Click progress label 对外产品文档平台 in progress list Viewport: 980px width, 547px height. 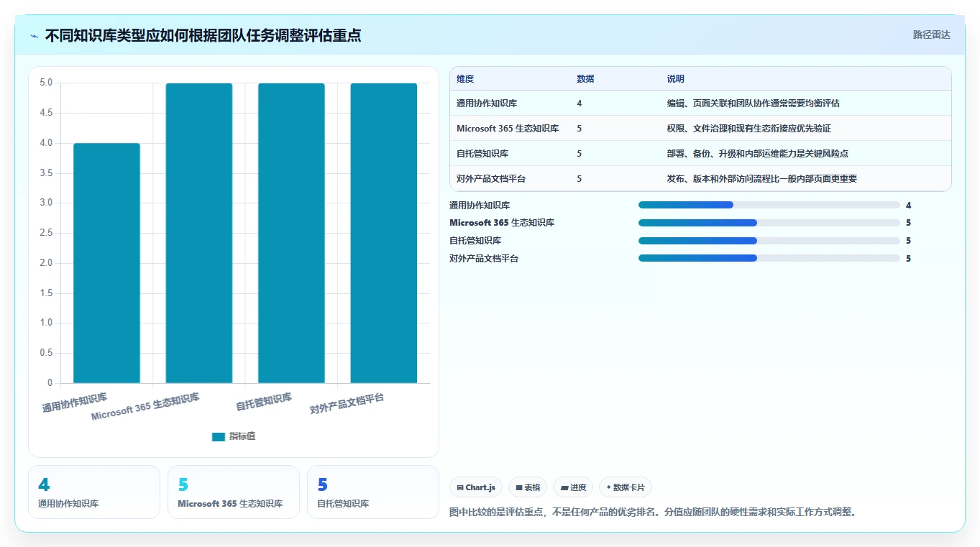(484, 259)
